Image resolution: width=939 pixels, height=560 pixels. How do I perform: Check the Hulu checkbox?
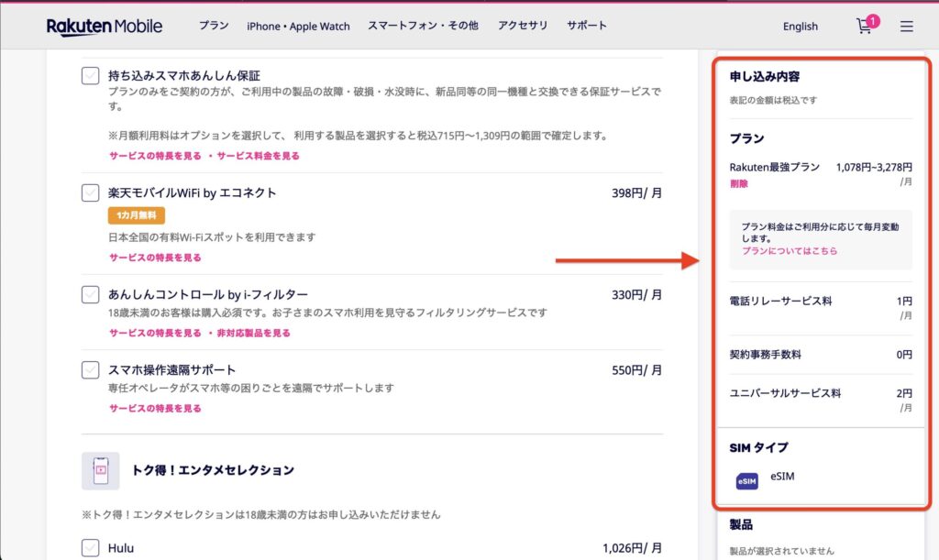point(91,547)
